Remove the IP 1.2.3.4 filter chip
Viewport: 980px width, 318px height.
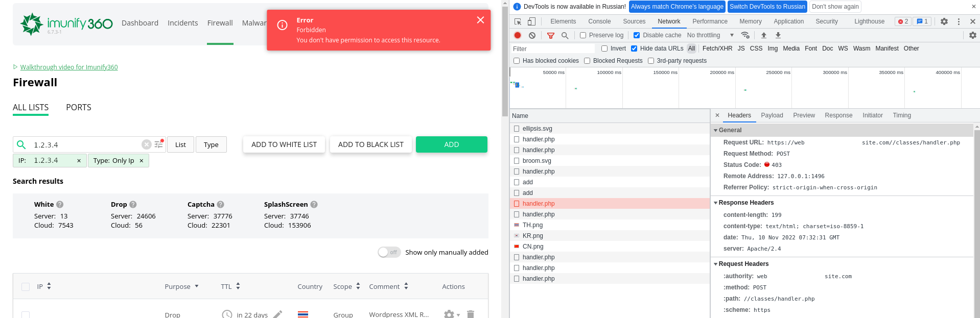click(x=79, y=161)
